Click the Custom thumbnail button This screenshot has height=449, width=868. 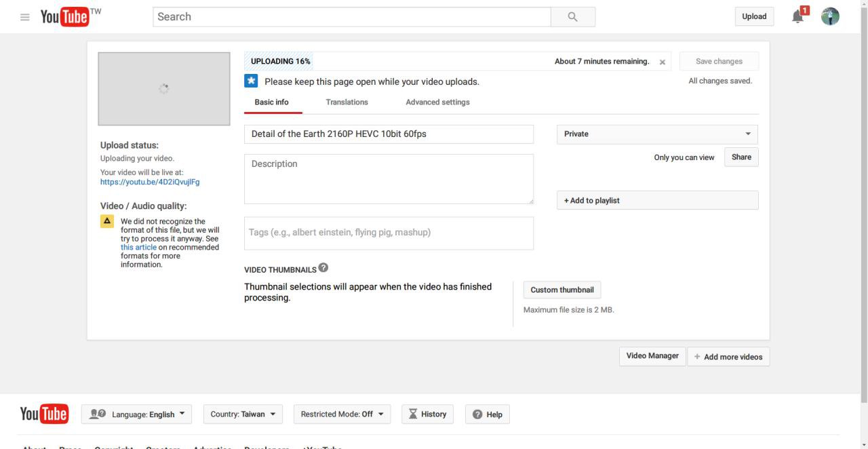pyautogui.click(x=561, y=290)
